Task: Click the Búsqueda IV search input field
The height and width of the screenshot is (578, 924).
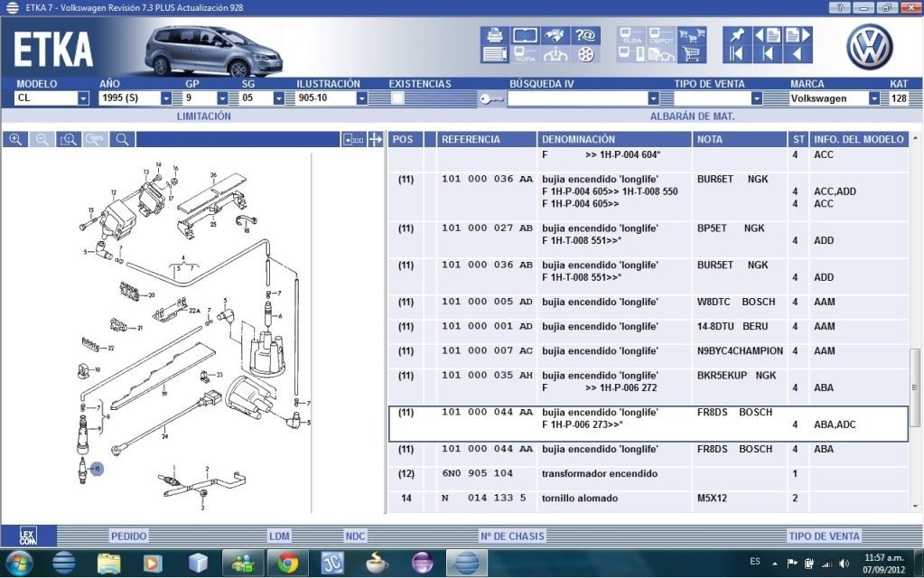Action: coord(577,98)
